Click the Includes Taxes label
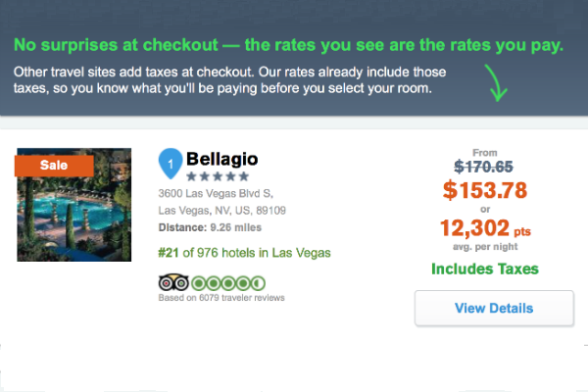 click(485, 269)
